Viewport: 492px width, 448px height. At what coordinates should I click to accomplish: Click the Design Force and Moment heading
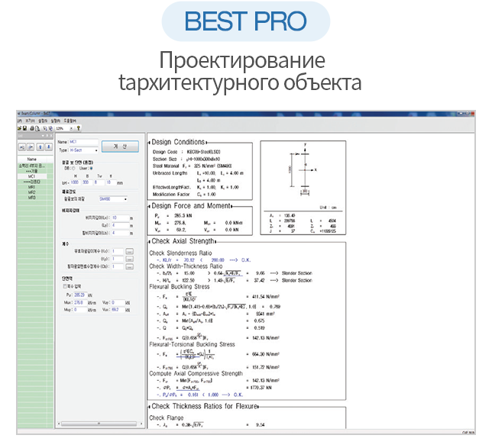(191, 205)
